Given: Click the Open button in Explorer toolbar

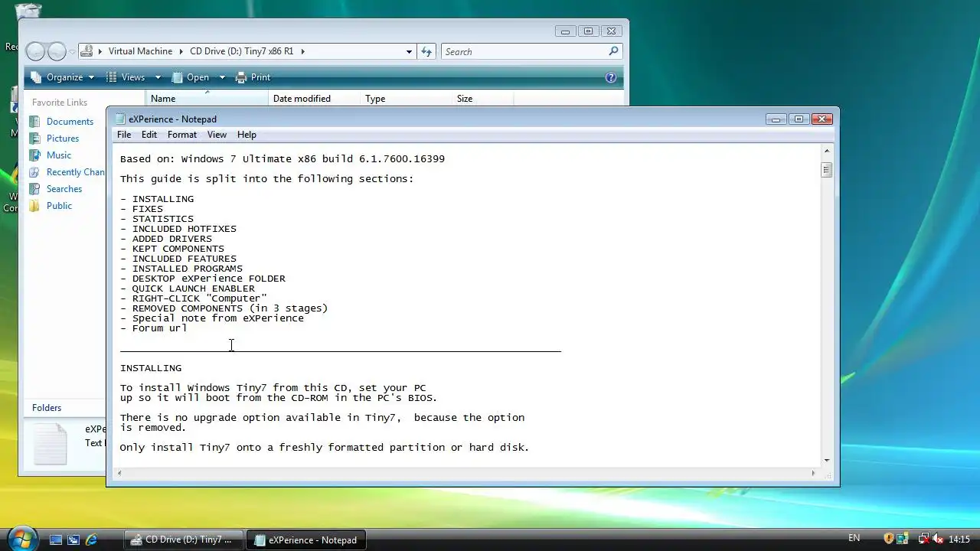Looking at the screenshot, I should pos(191,77).
